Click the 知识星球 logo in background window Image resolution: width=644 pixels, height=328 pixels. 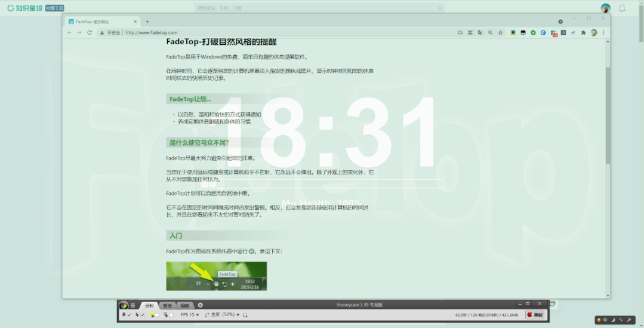(x=25, y=8)
